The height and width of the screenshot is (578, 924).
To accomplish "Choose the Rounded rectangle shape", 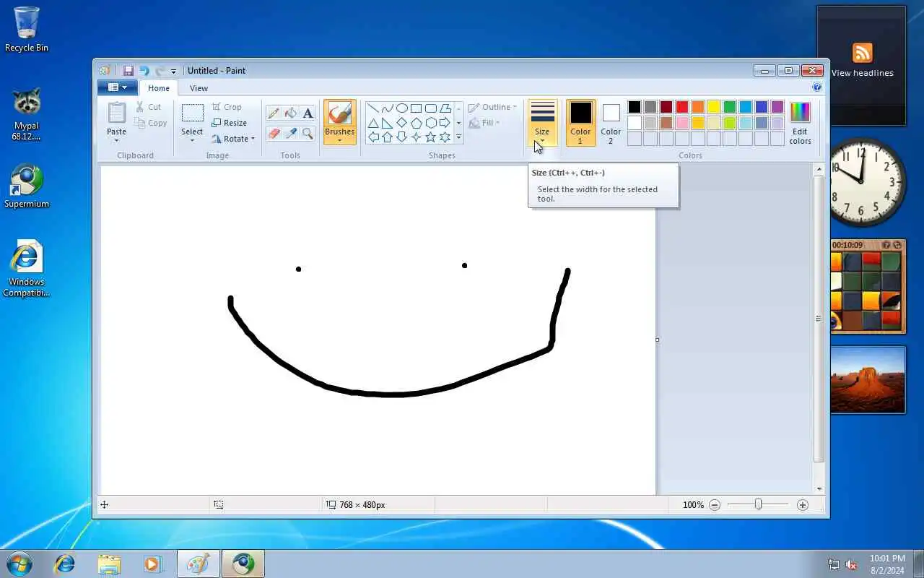I will pos(431,108).
